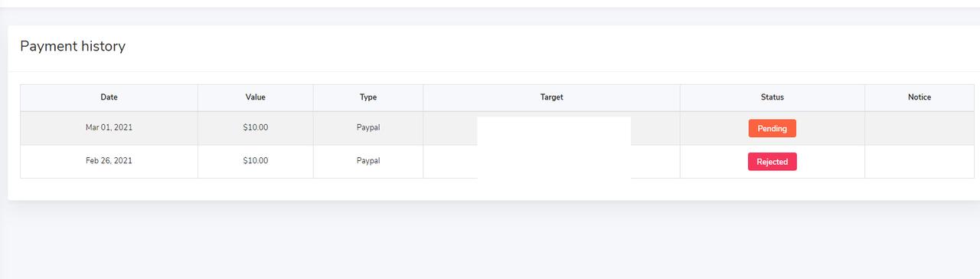Click the Target cell of the Feb 26 row
This screenshot has width=980, height=279.
(x=551, y=162)
